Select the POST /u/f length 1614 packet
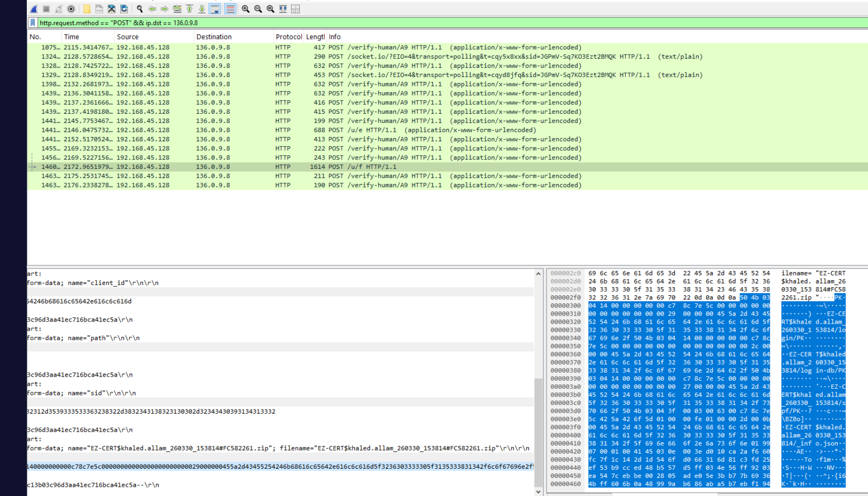Screen dimensions: 868x496 click(x=447, y=167)
